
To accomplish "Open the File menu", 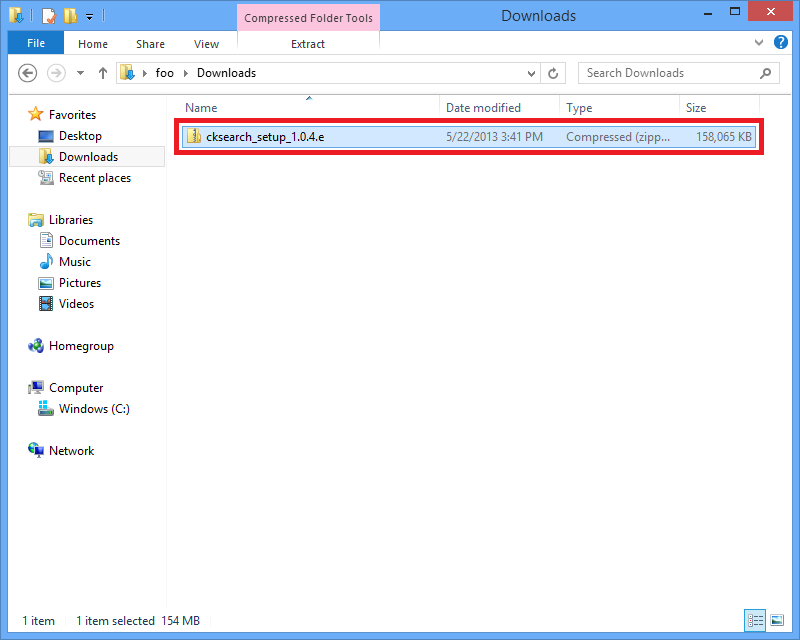I will pos(36,44).
